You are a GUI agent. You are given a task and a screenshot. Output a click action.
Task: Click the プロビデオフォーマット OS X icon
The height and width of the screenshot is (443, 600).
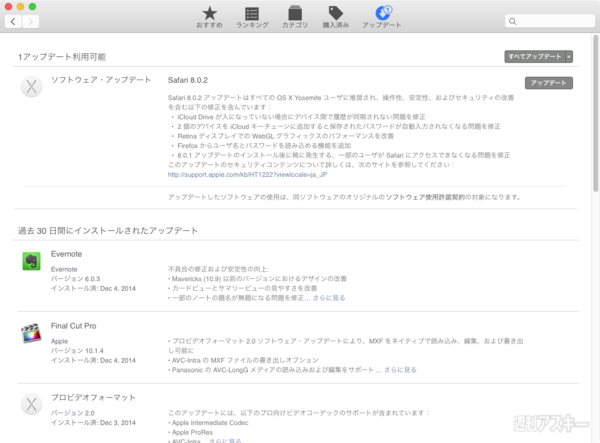point(31,404)
